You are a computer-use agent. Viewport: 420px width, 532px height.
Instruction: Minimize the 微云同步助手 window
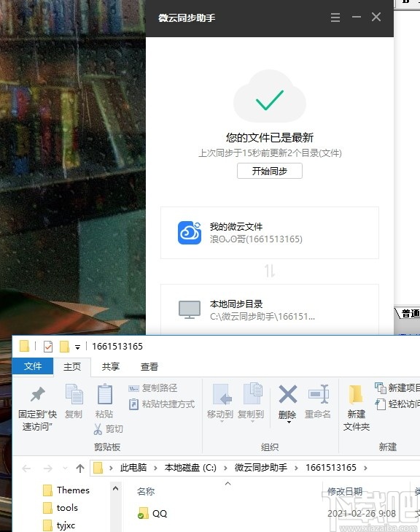(x=357, y=17)
